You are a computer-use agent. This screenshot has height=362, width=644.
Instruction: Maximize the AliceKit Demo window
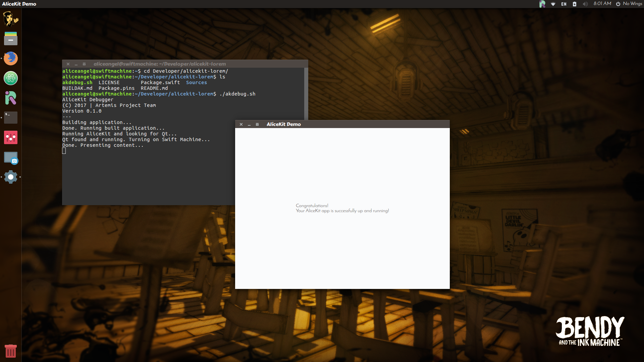(x=257, y=124)
